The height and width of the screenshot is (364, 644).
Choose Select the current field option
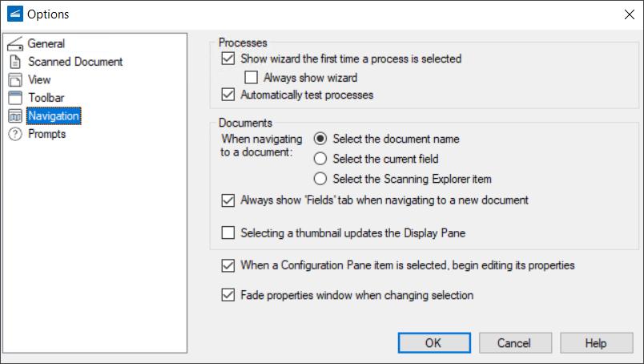coord(321,159)
